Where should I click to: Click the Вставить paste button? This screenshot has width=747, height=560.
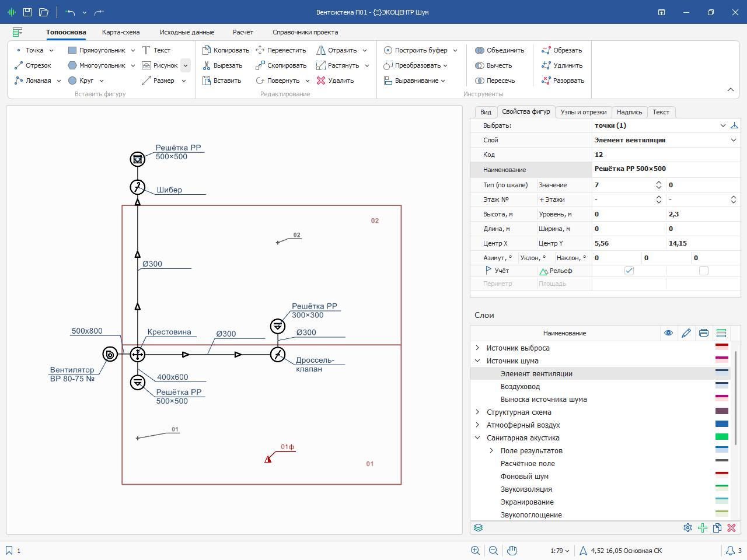(222, 80)
